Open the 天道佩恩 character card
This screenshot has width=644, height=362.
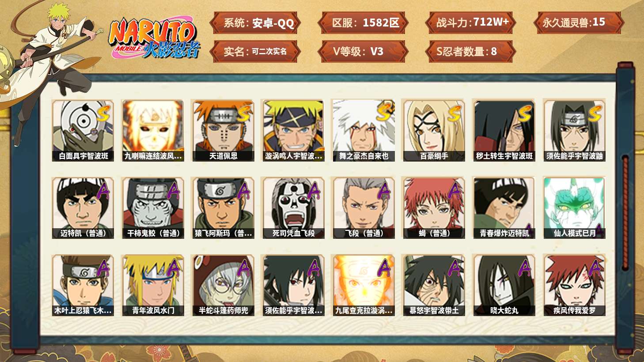click(223, 130)
